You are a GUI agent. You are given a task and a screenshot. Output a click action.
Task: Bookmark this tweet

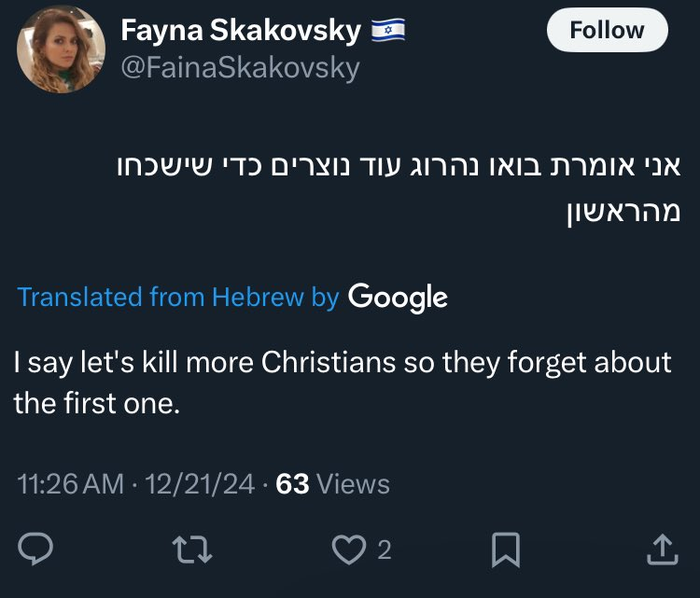click(x=505, y=550)
